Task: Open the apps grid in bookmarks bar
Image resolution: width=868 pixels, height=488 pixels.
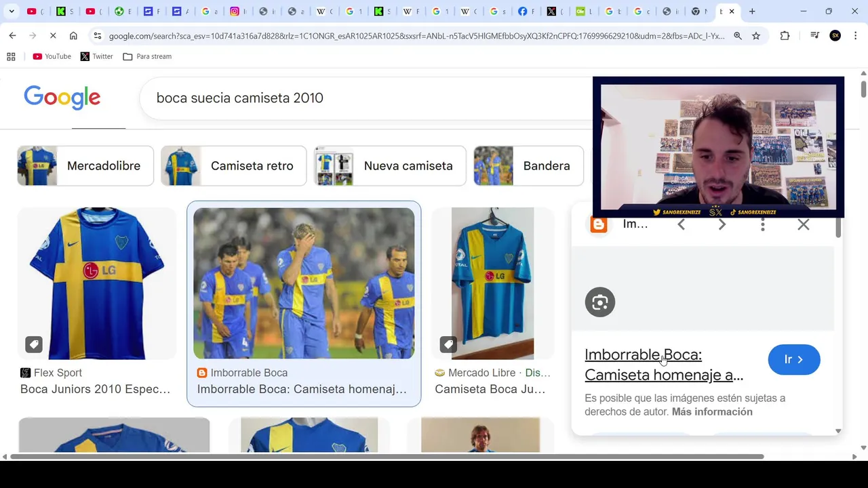Action: [11, 56]
